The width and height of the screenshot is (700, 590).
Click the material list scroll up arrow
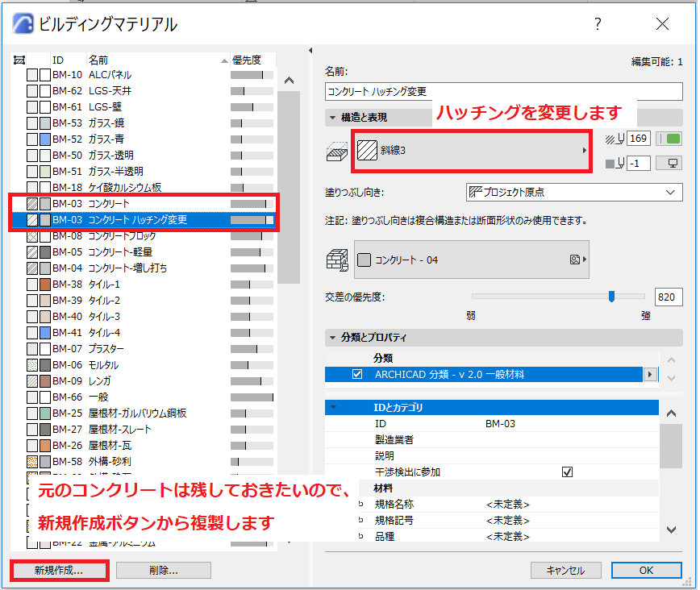click(x=289, y=81)
